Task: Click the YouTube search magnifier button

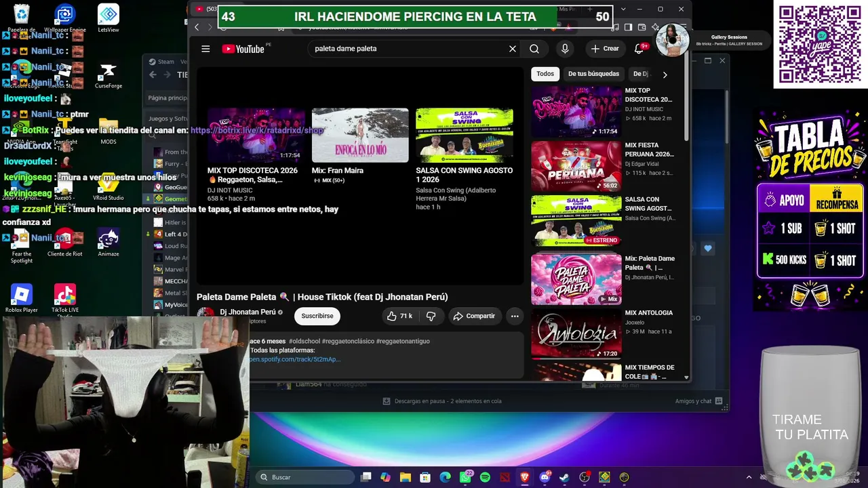Action: (534, 49)
